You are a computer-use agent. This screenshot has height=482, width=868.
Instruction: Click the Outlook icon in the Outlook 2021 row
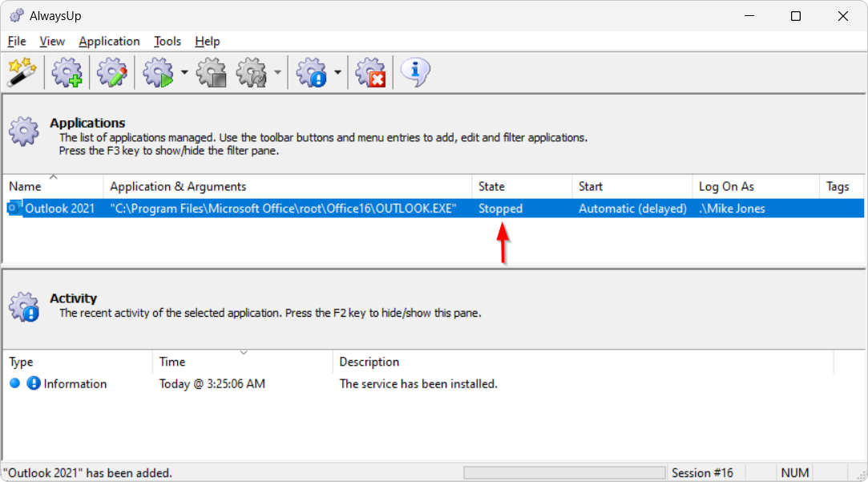click(14, 209)
